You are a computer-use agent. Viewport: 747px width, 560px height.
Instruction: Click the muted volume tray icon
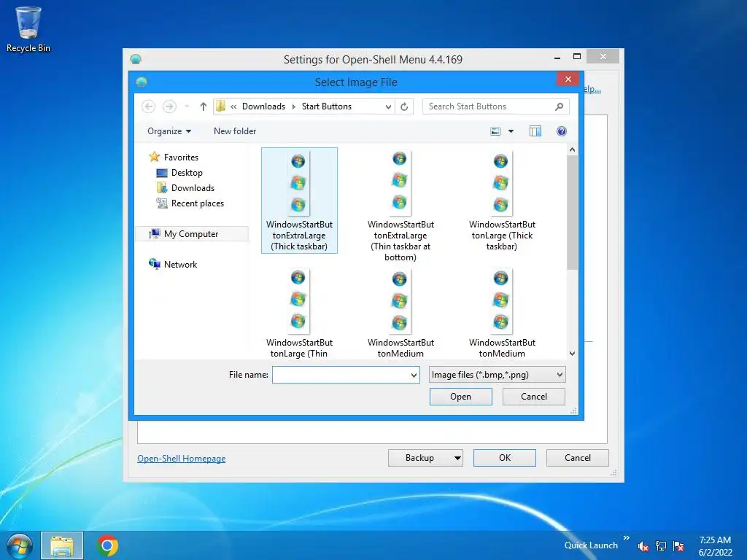coord(643,546)
